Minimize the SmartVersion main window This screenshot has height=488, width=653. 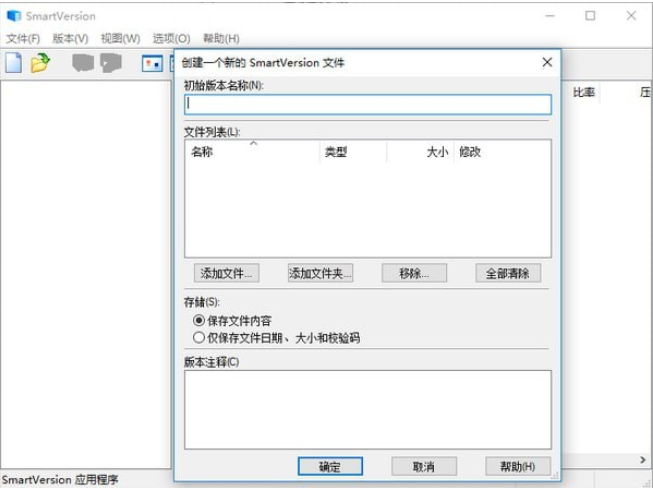[x=550, y=16]
